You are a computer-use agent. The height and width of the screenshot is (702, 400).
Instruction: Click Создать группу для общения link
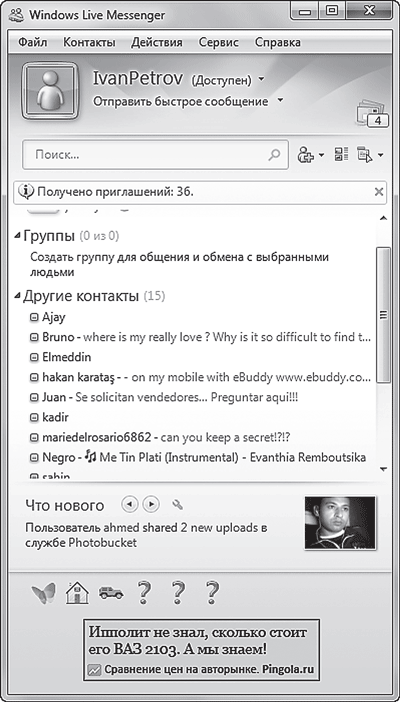tap(180, 265)
